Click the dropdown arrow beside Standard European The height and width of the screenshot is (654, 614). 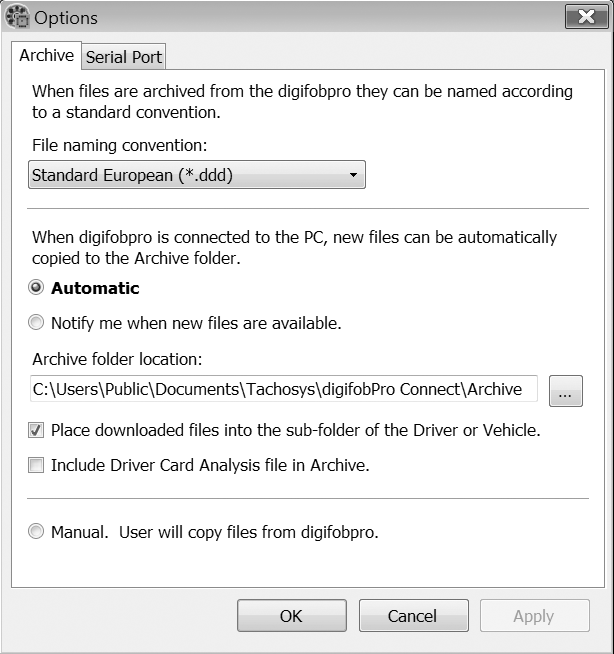tap(353, 175)
